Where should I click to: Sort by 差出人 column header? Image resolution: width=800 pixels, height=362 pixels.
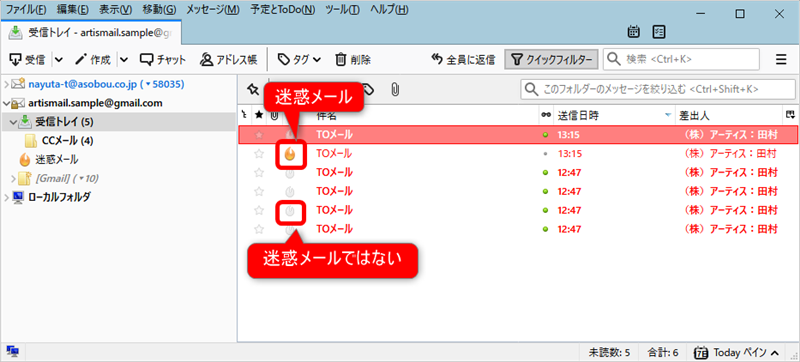coord(729,116)
